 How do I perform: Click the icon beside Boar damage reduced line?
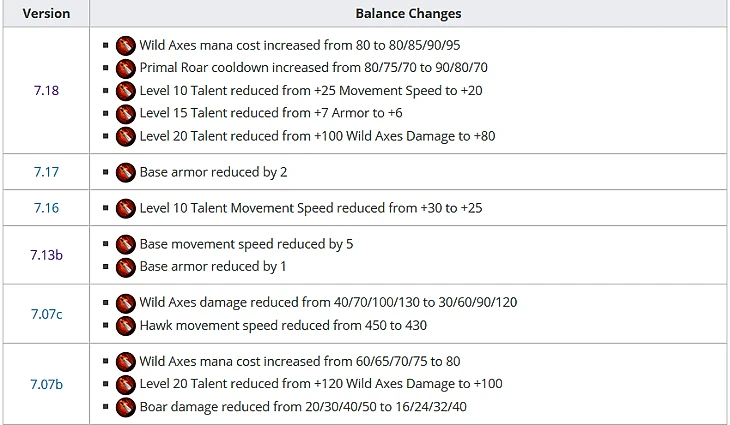click(125, 407)
